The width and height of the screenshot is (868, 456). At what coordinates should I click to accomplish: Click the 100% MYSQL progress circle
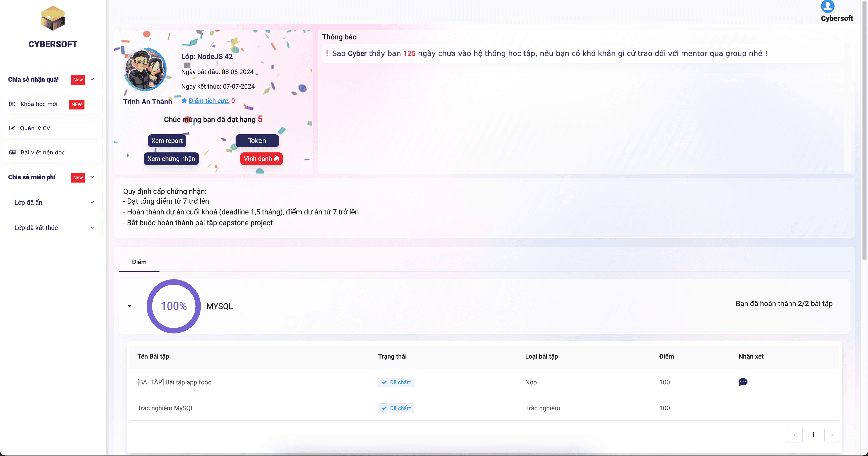click(x=174, y=306)
